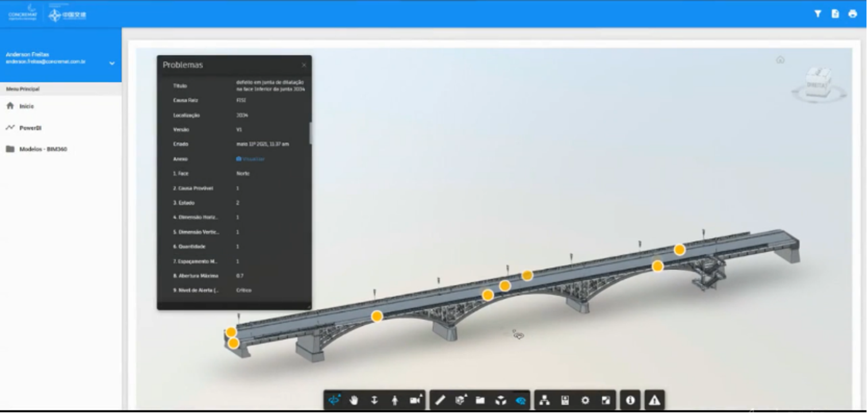Open the Filter funnel icon

tap(817, 14)
